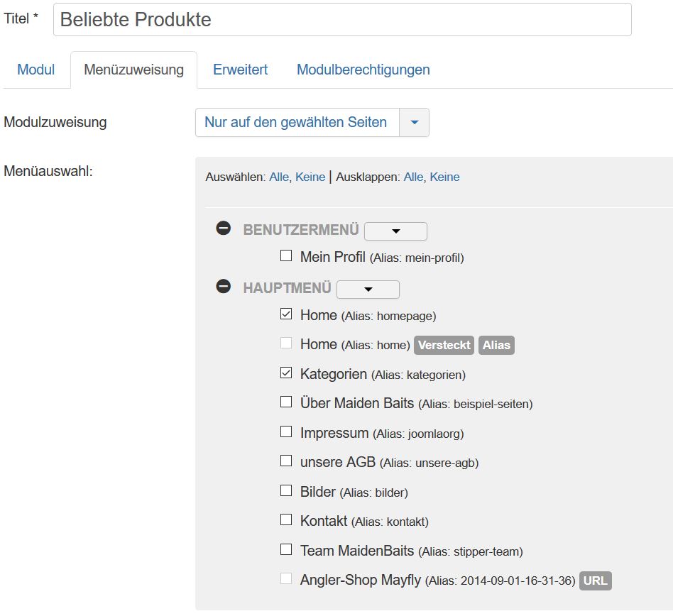
Task: Open the dropdown next to Benutzermenü
Action: [x=395, y=231]
